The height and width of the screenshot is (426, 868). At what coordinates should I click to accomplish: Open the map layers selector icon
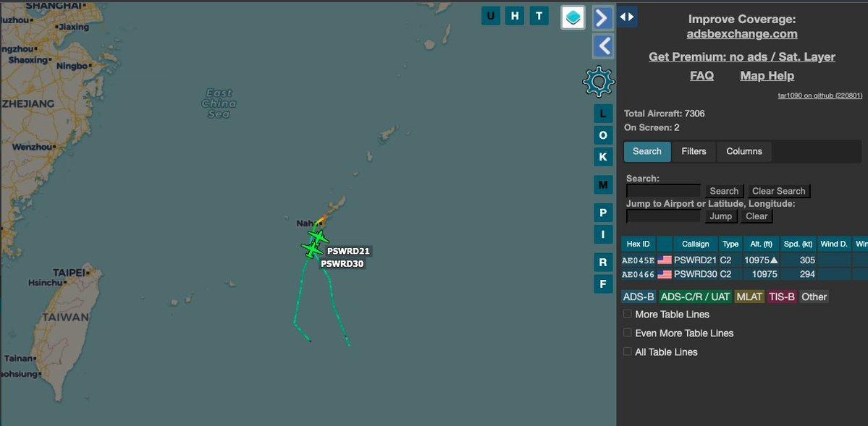[573, 17]
